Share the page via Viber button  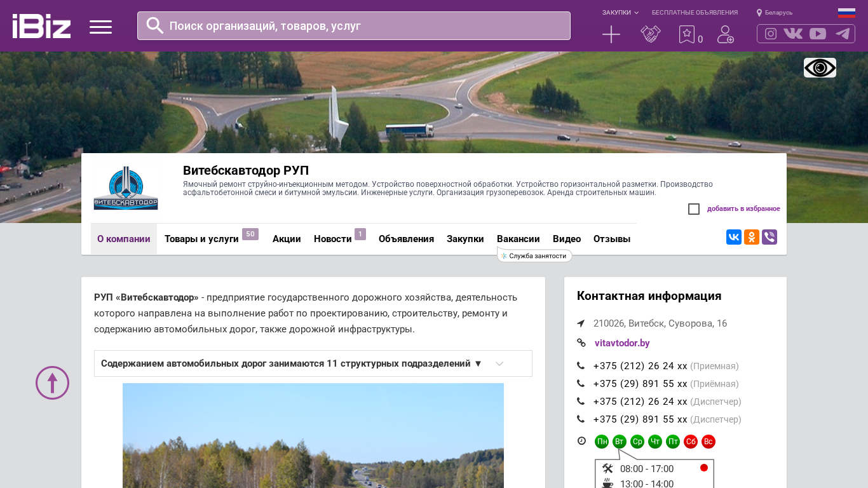(770, 237)
